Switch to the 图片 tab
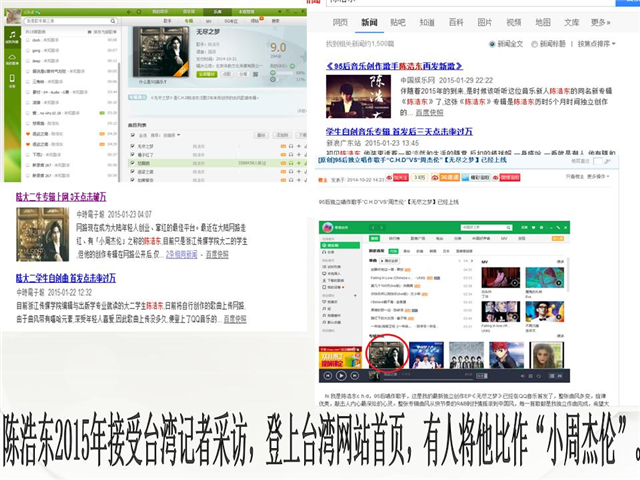Screen dimensions: 640x480 pyautogui.click(x=485, y=23)
